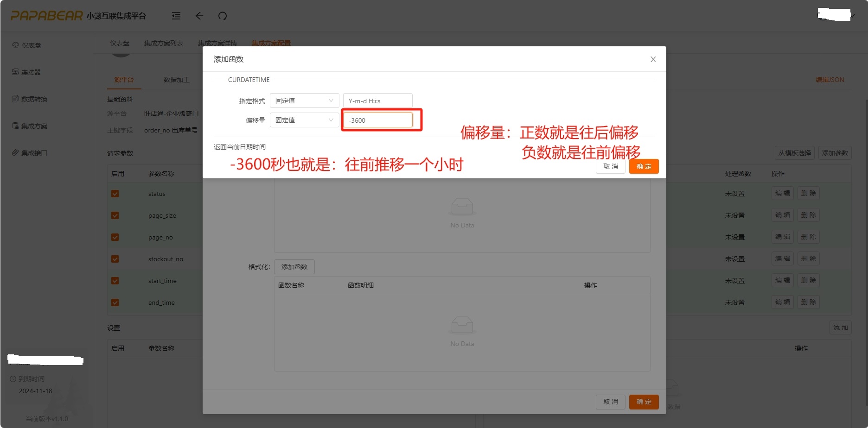The height and width of the screenshot is (428, 868).
Task: Click the refresh icon in header
Action: pyautogui.click(x=223, y=16)
